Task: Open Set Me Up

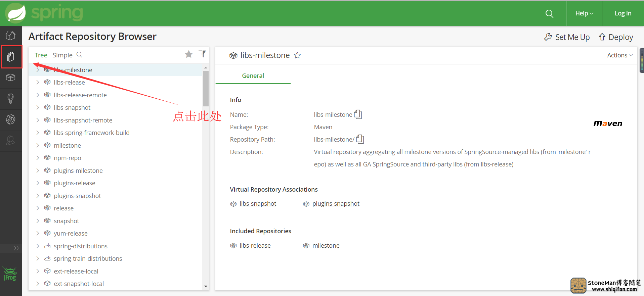Action: [567, 37]
